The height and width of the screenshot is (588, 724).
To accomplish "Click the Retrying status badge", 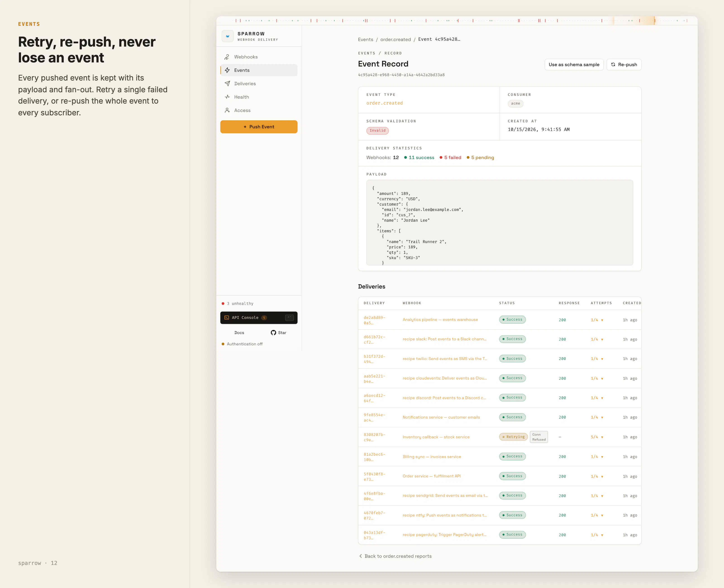I will (513, 437).
